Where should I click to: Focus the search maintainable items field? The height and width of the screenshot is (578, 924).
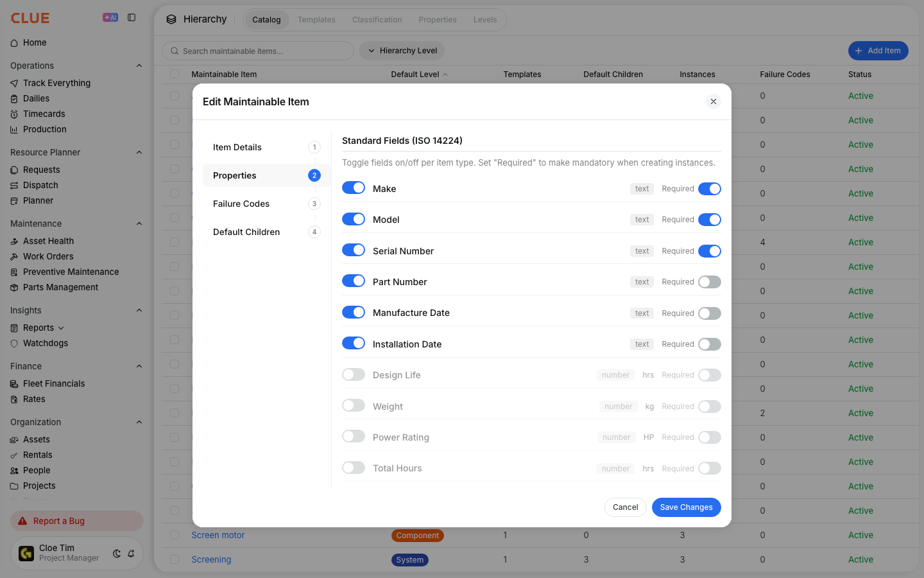258,51
